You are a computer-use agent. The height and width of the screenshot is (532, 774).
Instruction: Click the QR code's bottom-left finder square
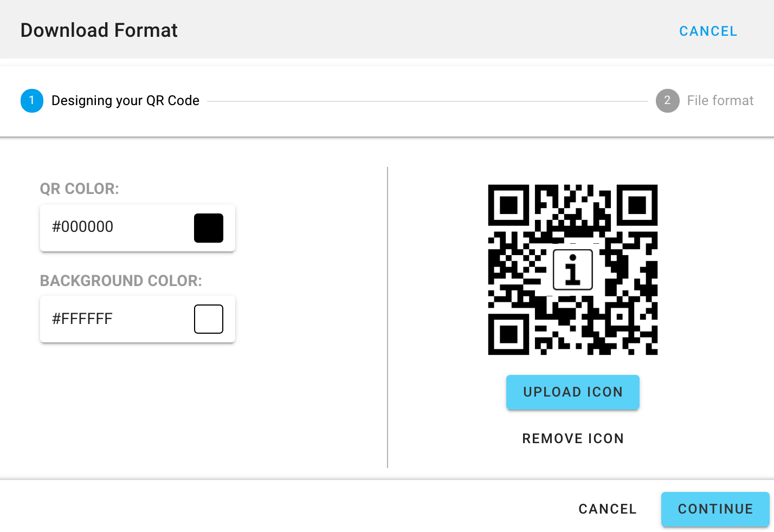[x=508, y=334]
